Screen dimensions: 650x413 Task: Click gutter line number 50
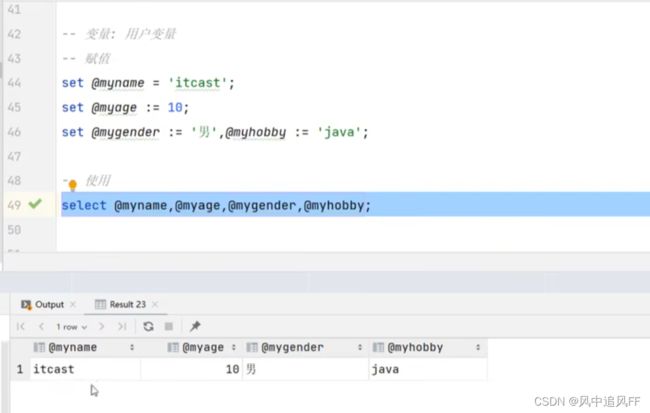click(14, 230)
